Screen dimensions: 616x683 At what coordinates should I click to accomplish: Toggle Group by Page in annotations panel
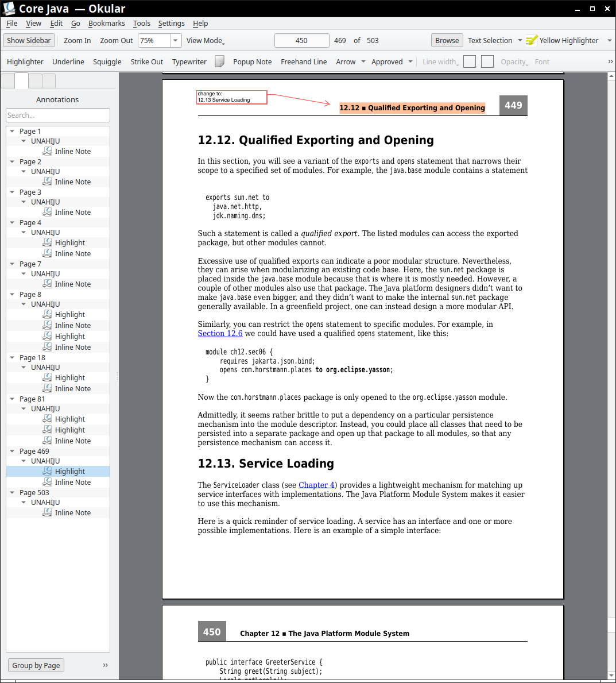click(x=36, y=665)
